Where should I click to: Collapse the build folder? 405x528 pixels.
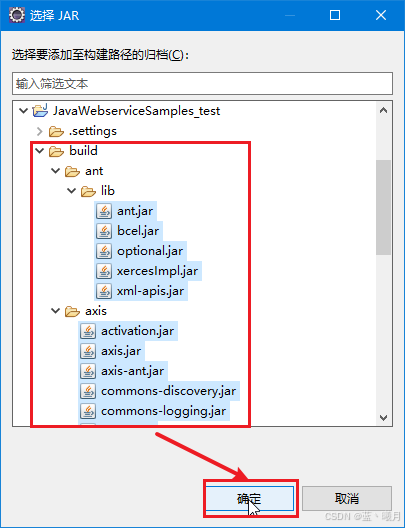pyautogui.click(x=40, y=151)
